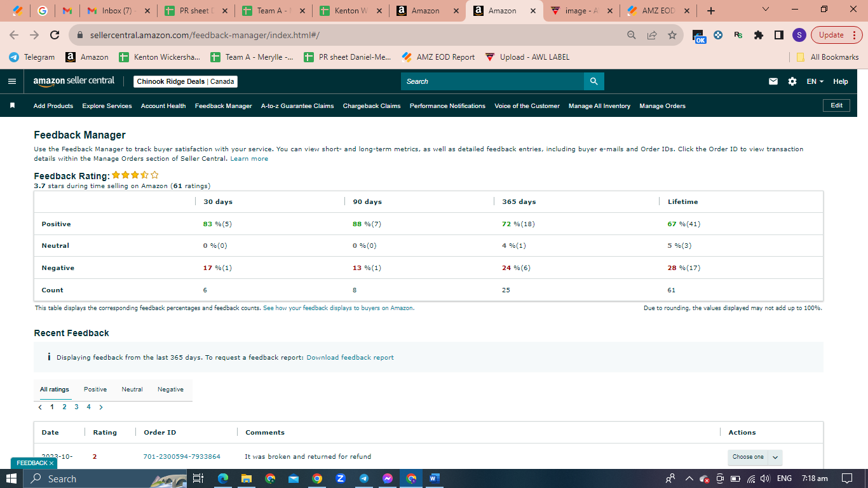Open the messages envelope icon

(773, 81)
